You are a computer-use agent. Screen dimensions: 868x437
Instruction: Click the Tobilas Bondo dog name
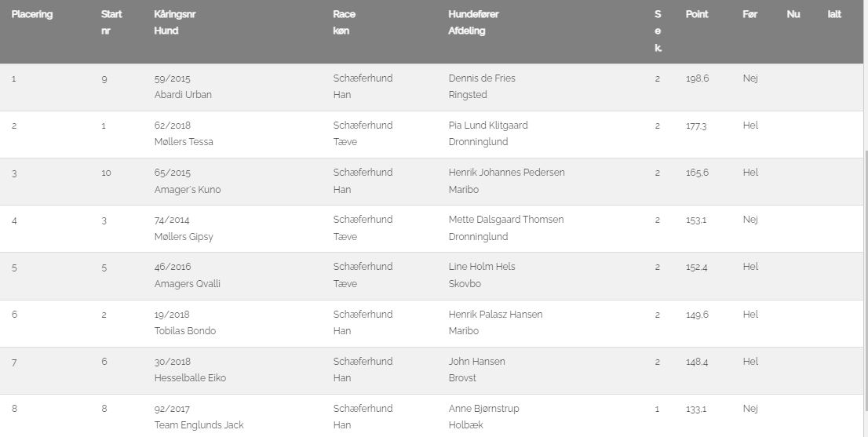[x=185, y=331]
